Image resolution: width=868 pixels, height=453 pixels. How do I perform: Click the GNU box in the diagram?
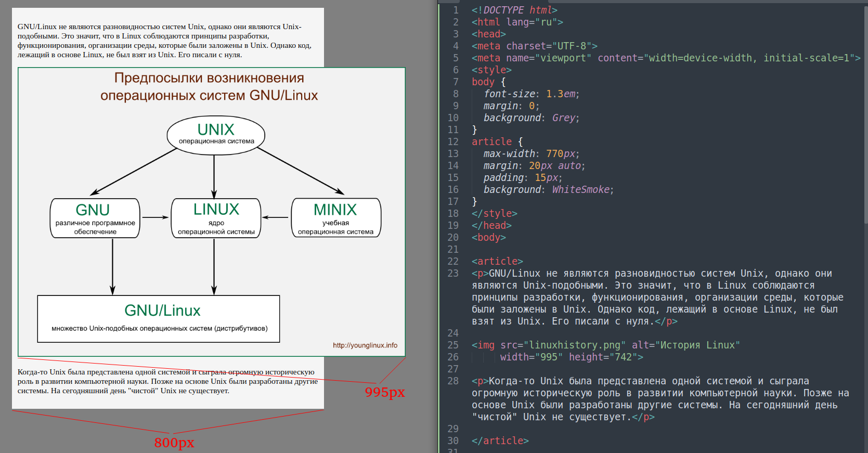95,218
